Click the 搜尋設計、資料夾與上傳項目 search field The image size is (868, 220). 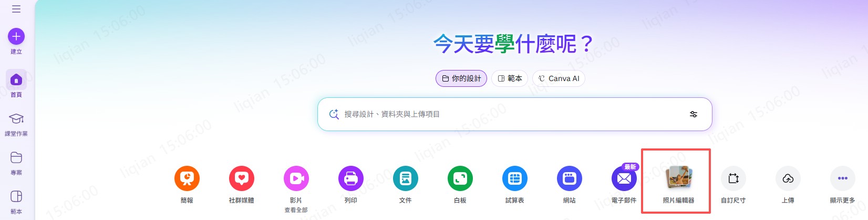pyautogui.click(x=515, y=114)
